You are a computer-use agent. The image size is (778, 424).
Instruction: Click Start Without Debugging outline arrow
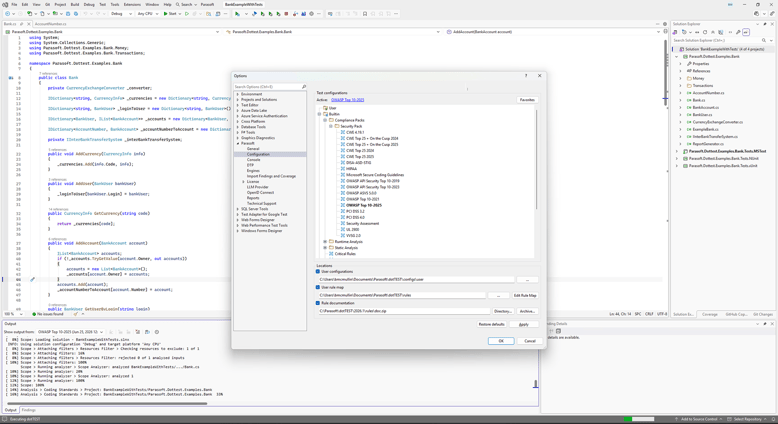tap(187, 14)
